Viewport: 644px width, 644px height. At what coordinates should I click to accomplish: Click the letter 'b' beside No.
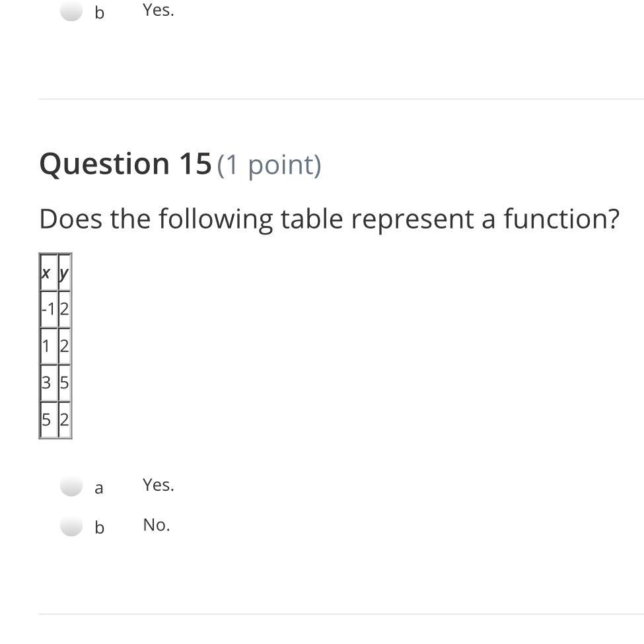pyautogui.click(x=99, y=527)
